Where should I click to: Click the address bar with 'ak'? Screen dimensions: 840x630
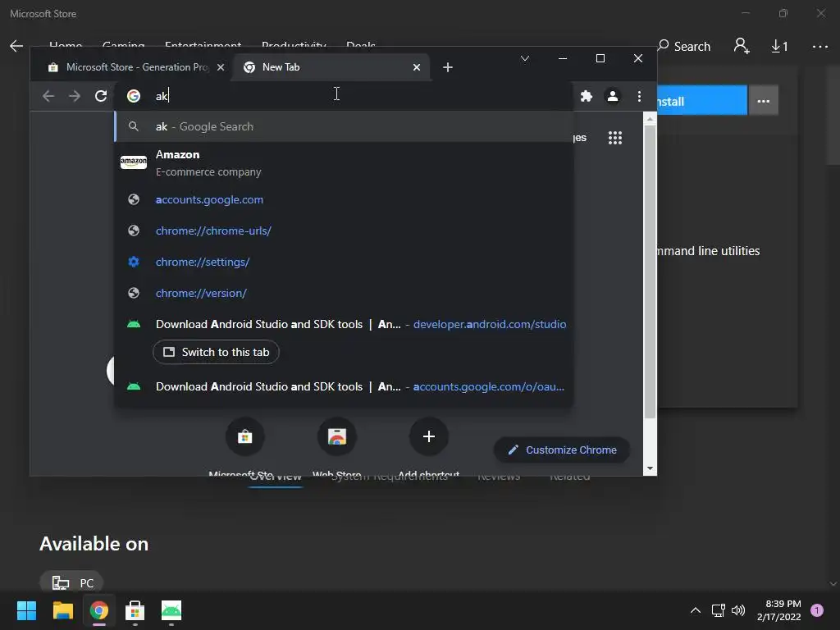coord(343,96)
